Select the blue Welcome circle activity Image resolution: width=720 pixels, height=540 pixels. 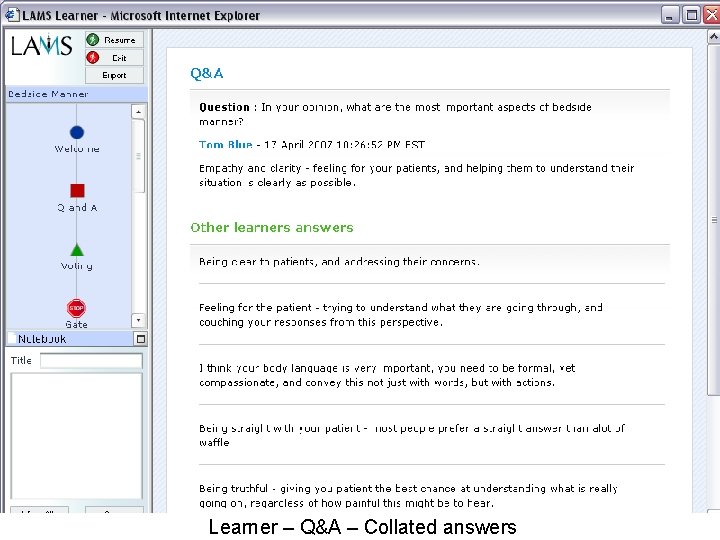pos(77,132)
